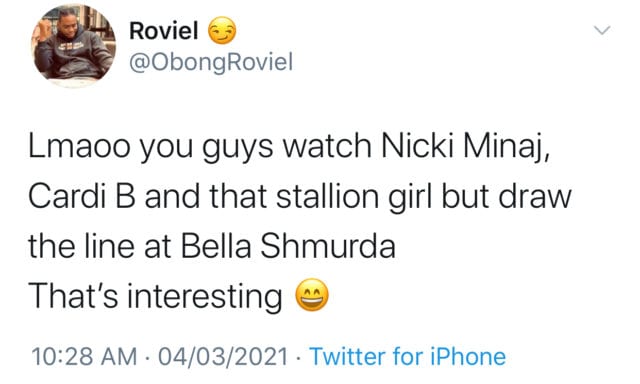Click the name Bella Shmurda in tweet
Image resolution: width=640 pixels, height=384 pixels.
[288, 246]
